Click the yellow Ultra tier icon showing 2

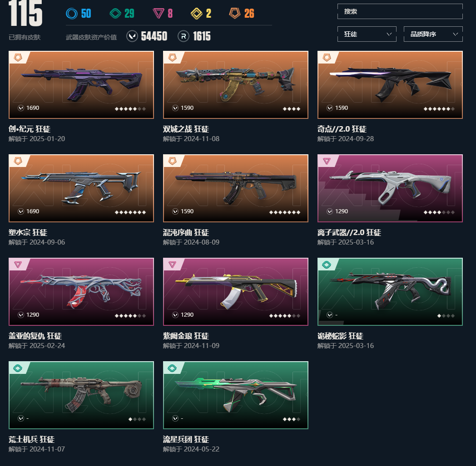coord(196,13)
